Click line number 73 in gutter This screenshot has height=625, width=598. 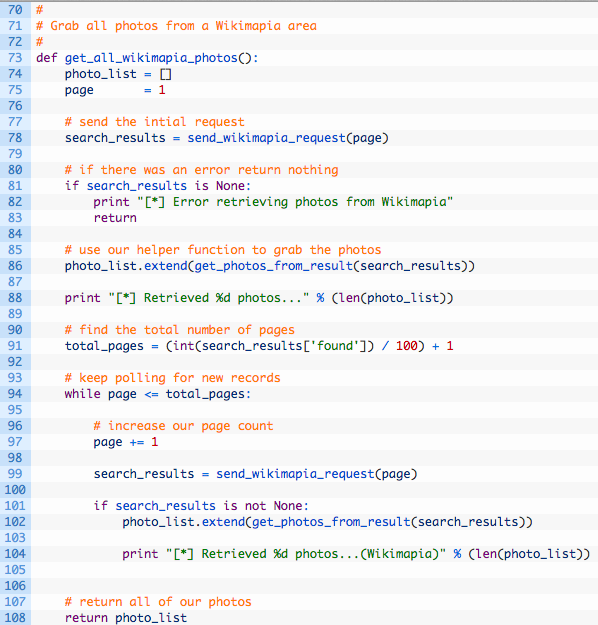pos(15,58)
